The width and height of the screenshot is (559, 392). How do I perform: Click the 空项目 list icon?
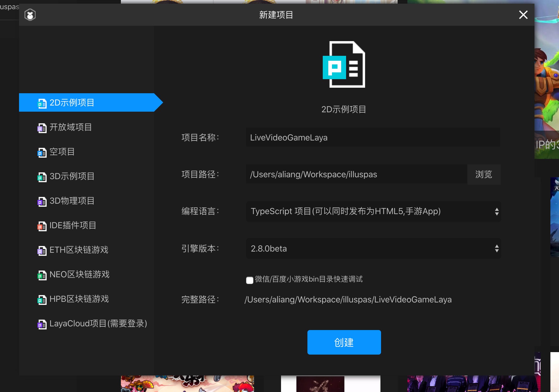tap(42, 152)
